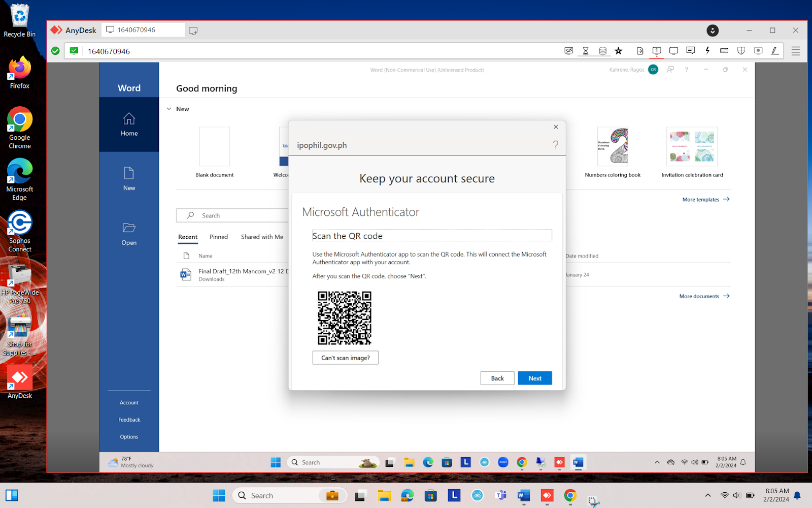Open Microsoft Teams from local taskbar
The height and width of the screenshot is (508, 812).
501,495
